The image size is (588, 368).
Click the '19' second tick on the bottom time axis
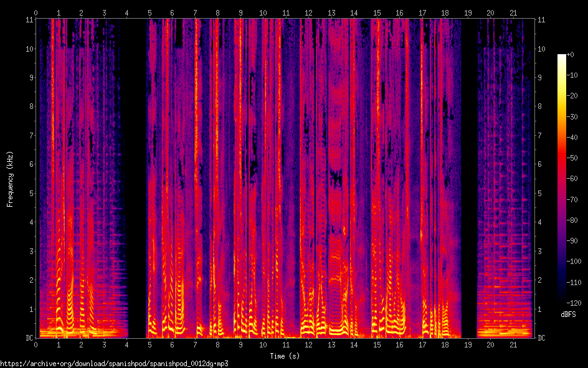click(x=468, y=345)
